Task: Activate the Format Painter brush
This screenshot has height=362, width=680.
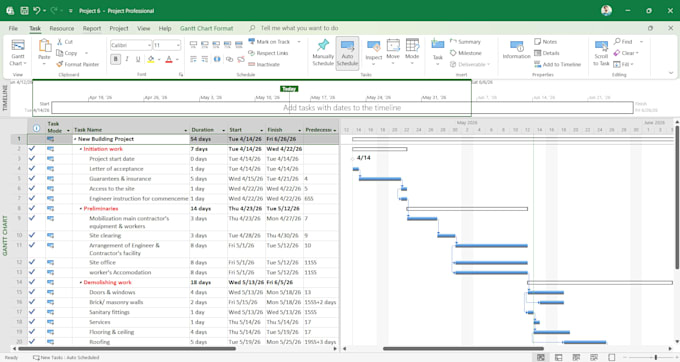Action: [60, 64]
